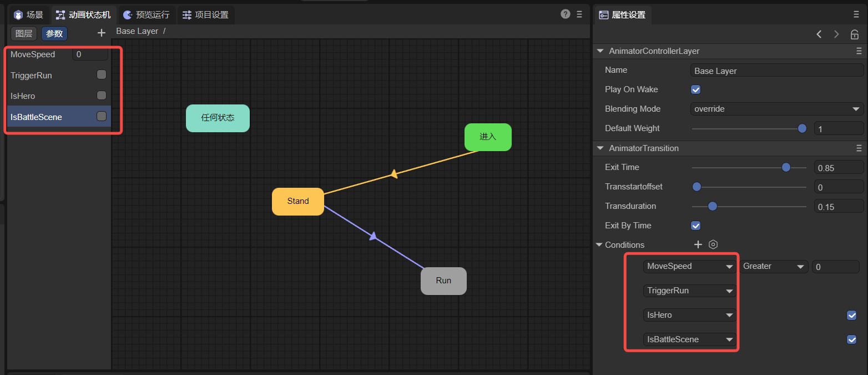
Task: Click the hexagon settings icon beside Conditions
Action: coord(714,244)
